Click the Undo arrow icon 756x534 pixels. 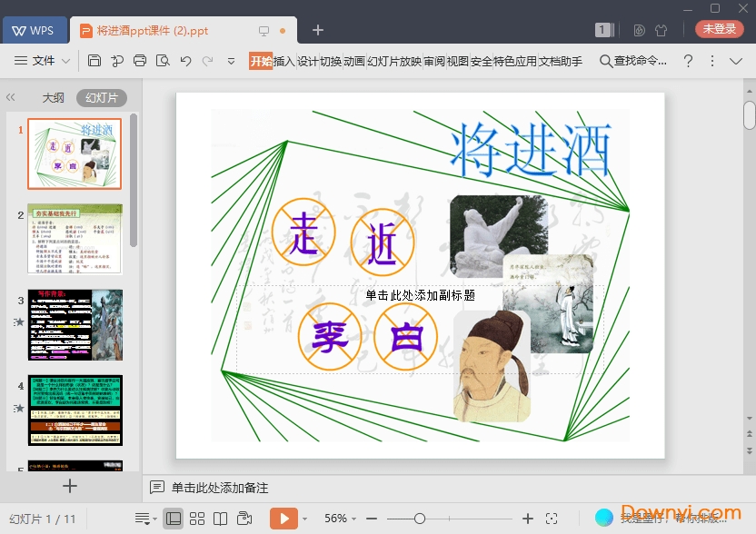(185, 60)
